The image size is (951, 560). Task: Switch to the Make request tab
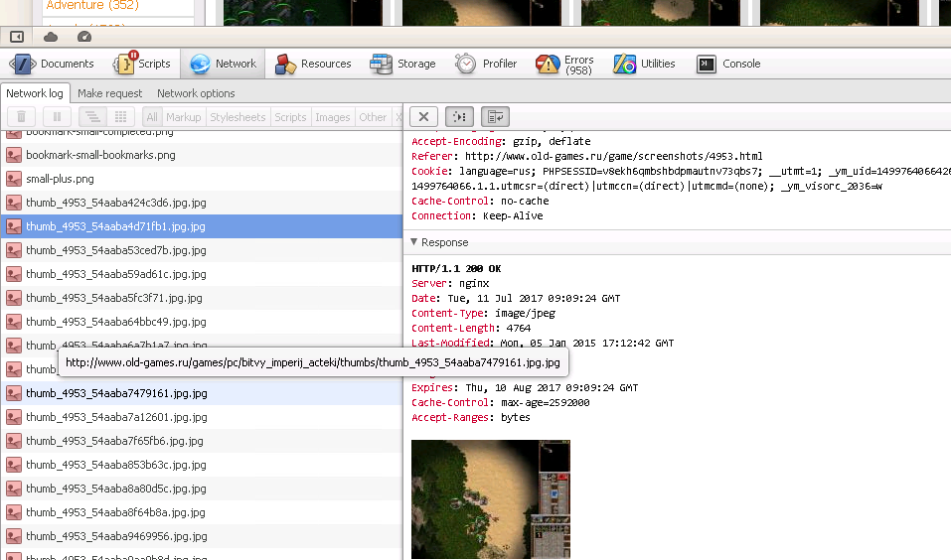coord(109,93)
